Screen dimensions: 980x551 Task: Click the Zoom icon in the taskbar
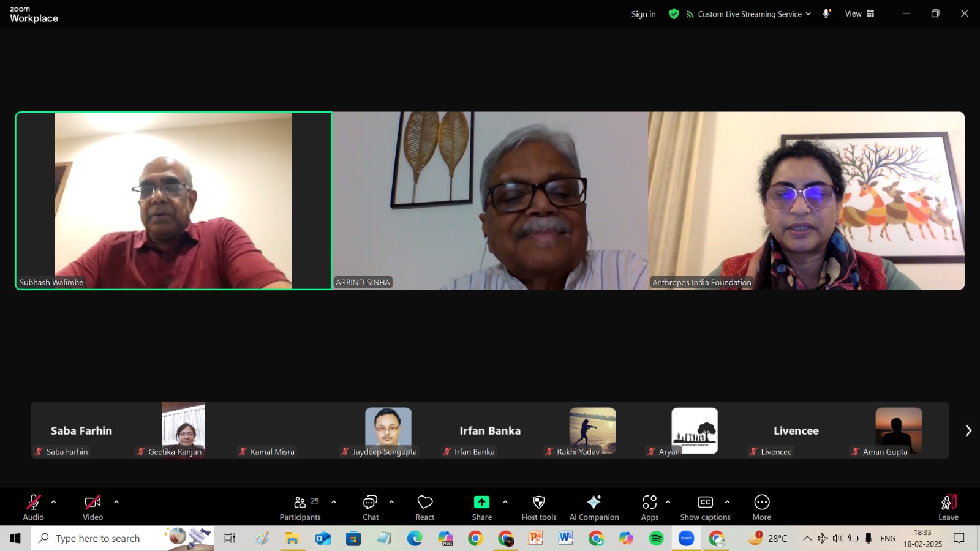(687, 538)
